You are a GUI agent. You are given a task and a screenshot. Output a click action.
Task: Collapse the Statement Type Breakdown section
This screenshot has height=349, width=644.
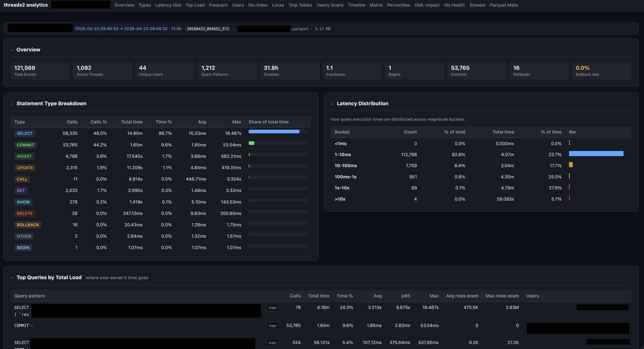click(x=12, y=104)
